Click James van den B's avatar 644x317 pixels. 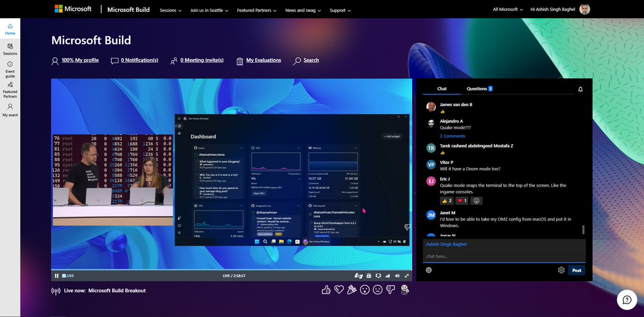[431, 107]
